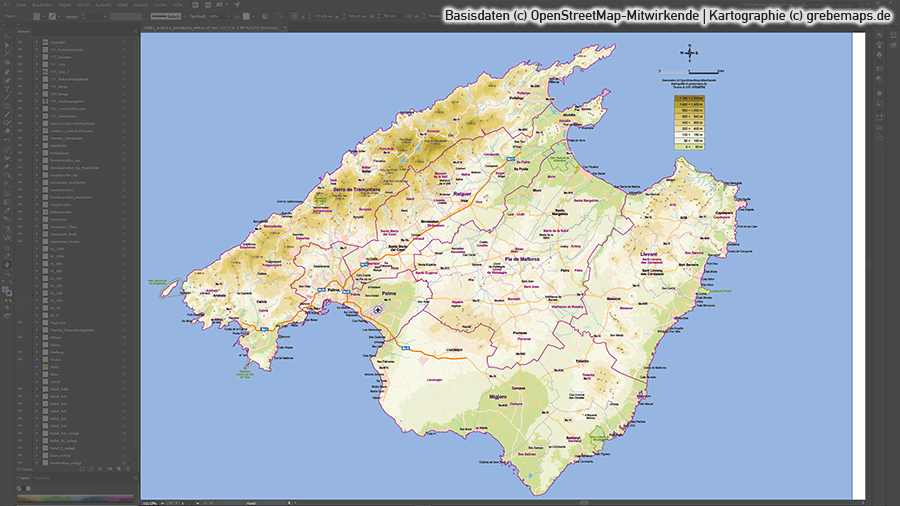Toggle visibility of TXT_Strassen layer

pyautogui.click(x=21, y=59)
